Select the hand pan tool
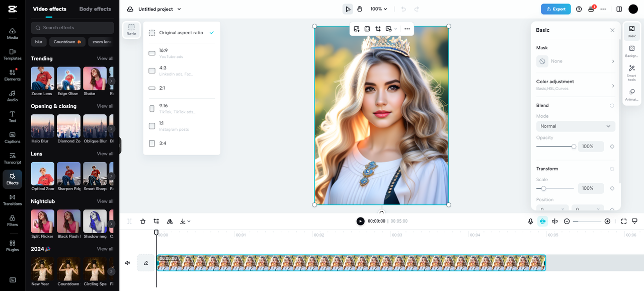The height and width of the screenshot is (291, 644). 360,9
